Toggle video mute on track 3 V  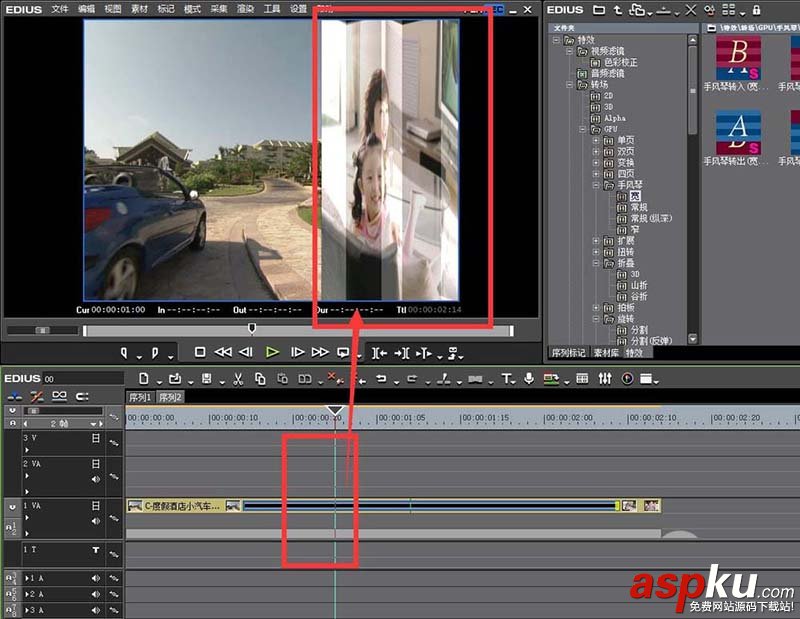(95, 438)
